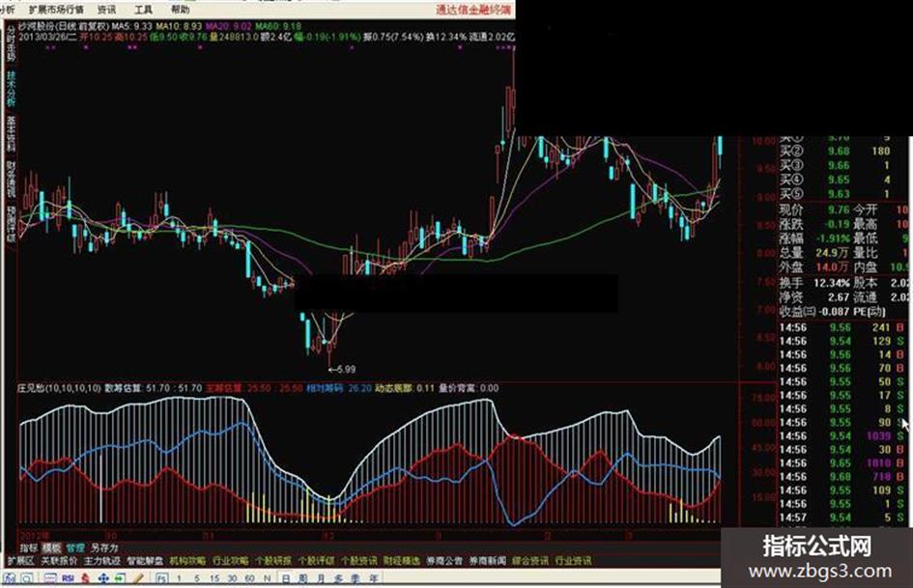Switch to 基本资料 side tab
The width and height of the screenshot is (913, 588).
[11, 134]
